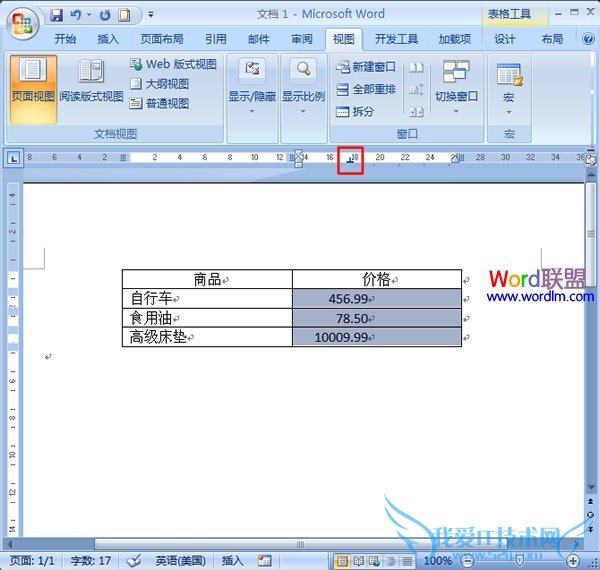This screenshot has height=570, width=600.
Task: Click horizontal scrollbar thumb
Action: pos(300,544)
